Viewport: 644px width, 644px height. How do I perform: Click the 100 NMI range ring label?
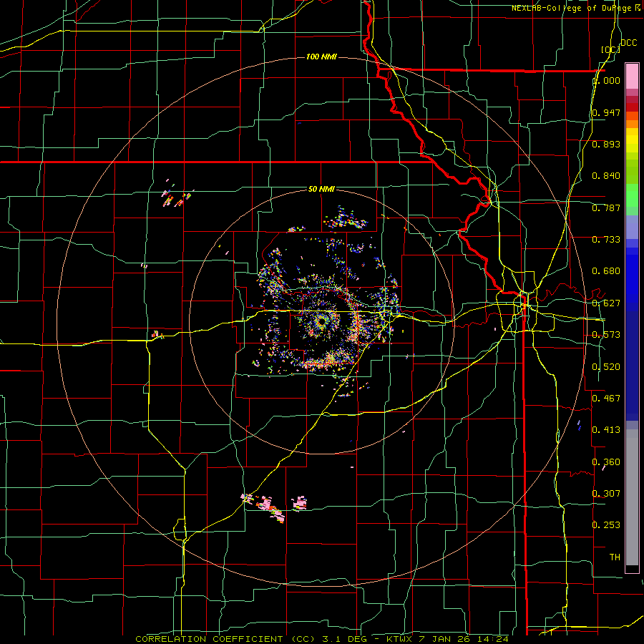click(321, 57)
